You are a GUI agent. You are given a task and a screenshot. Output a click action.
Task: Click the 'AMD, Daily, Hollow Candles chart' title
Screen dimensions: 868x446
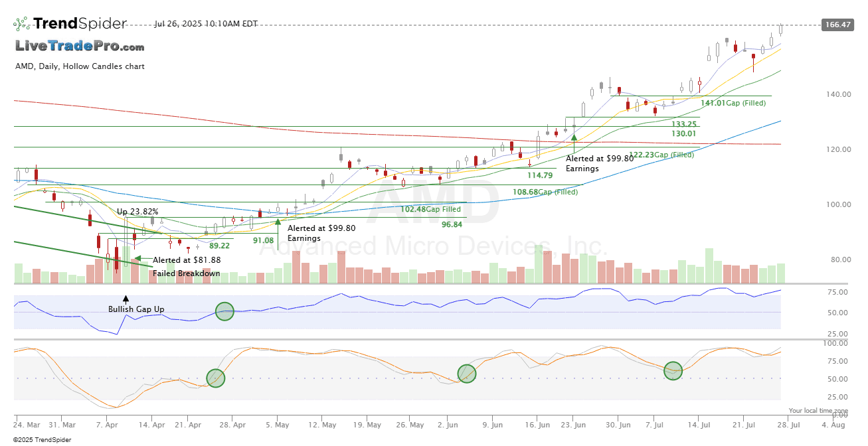click(x=80, y=66)
